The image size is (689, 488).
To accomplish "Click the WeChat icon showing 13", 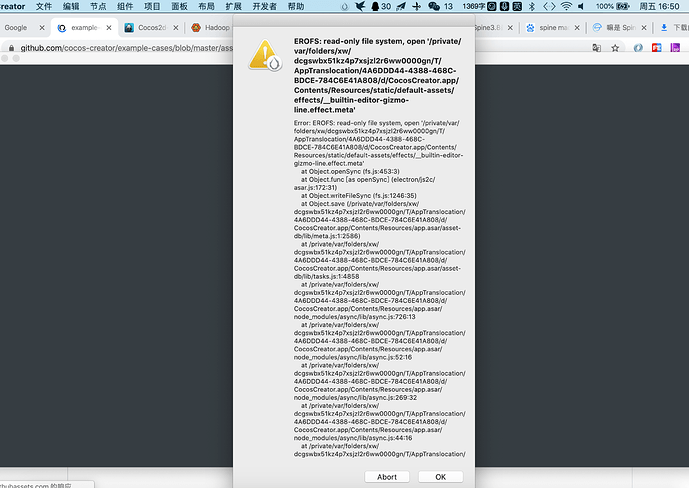I will point(441,6).
